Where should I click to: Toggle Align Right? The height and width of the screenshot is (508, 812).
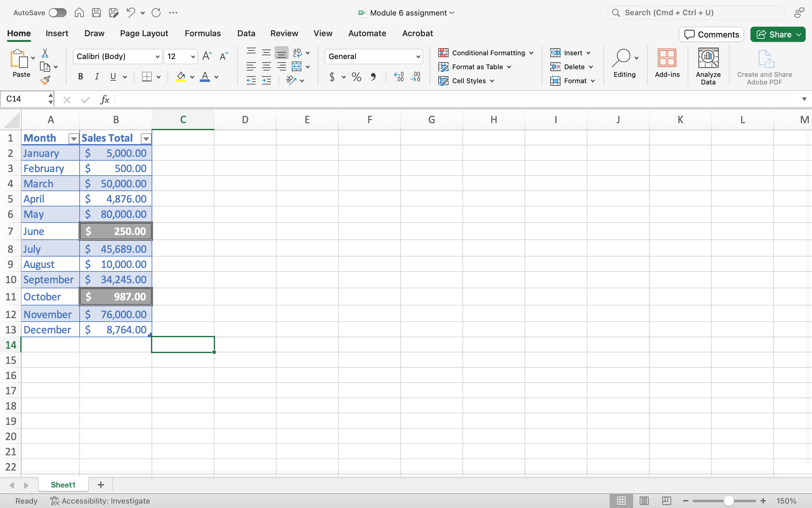coord(282,67)
